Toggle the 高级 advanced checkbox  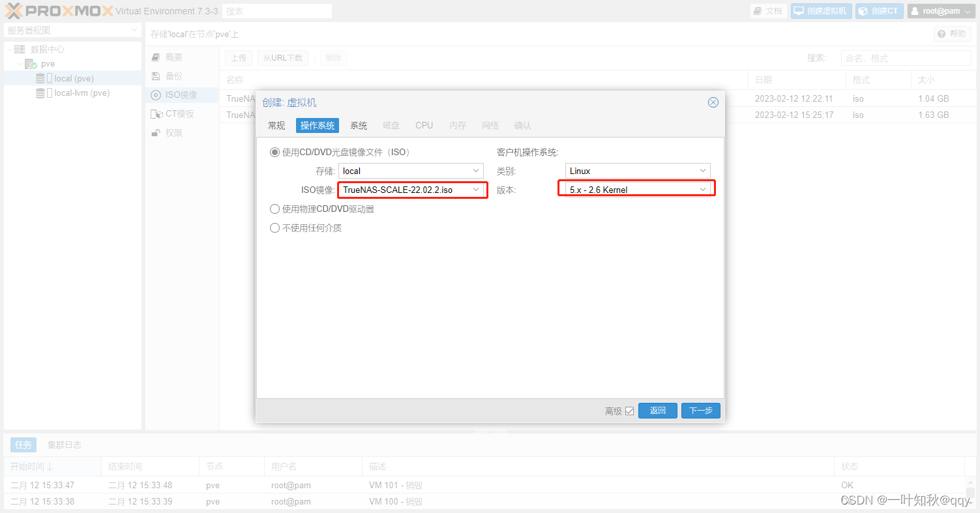coord(629,411)
